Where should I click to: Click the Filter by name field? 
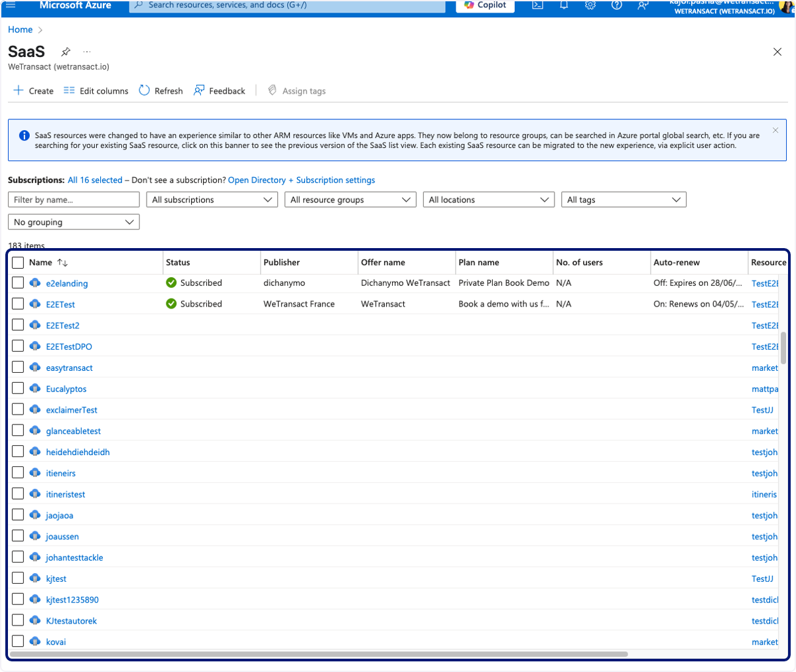coord(74,200)
